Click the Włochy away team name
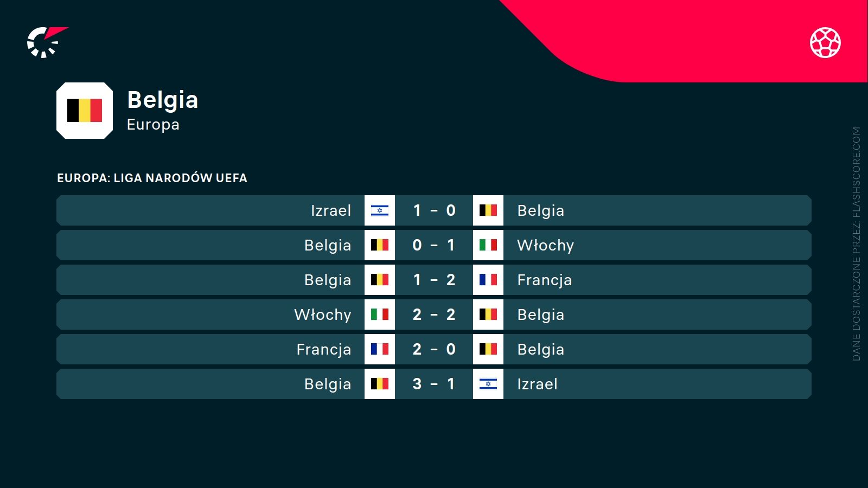Screen dimensions: 868x488 [x=545, y=245]
